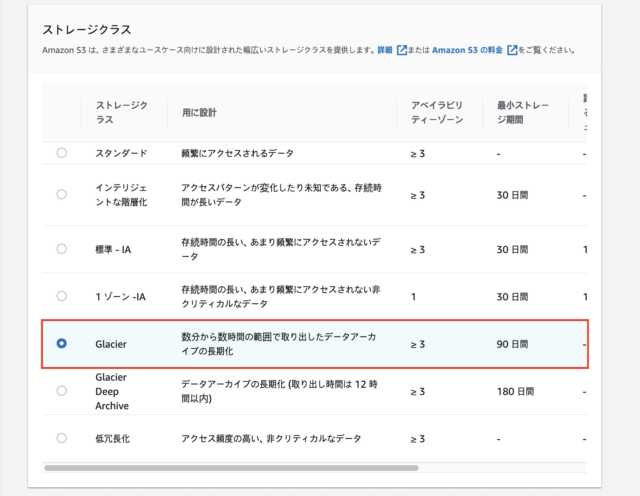Click the external-link icon next to 詳細
Screen dimensions: 640x496
[402, 50]
